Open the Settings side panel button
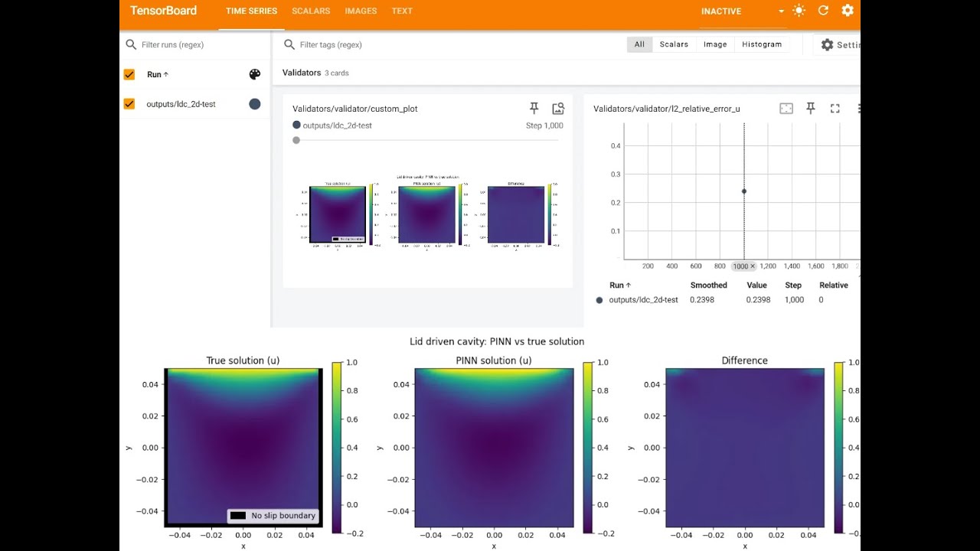Screen dimensions: 980x551 (838, 45)
